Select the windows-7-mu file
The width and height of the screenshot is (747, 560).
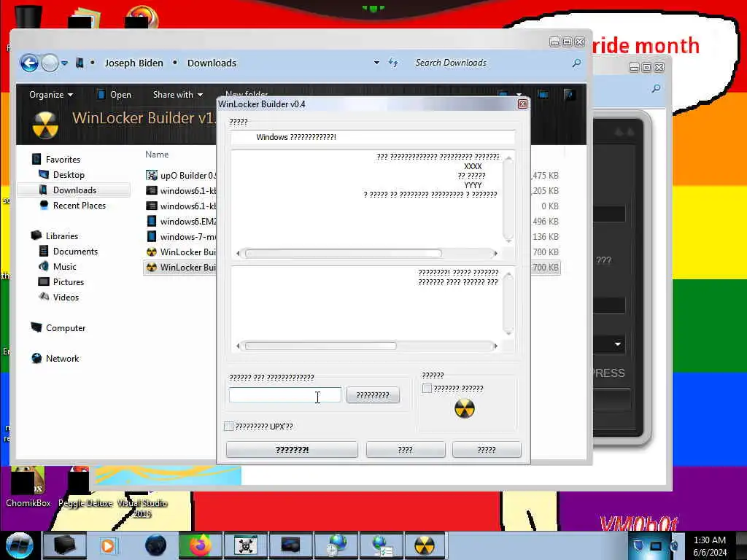(x=181, y=236)
